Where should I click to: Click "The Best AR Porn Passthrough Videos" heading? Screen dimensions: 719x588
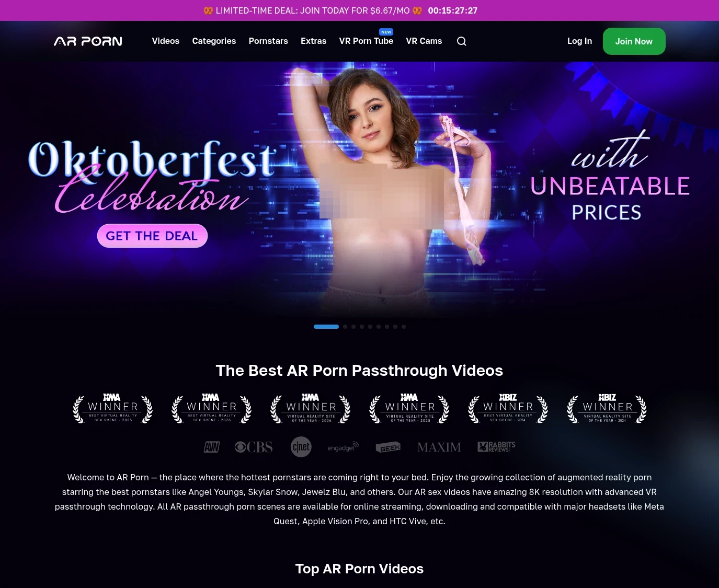tap(359, 371)
